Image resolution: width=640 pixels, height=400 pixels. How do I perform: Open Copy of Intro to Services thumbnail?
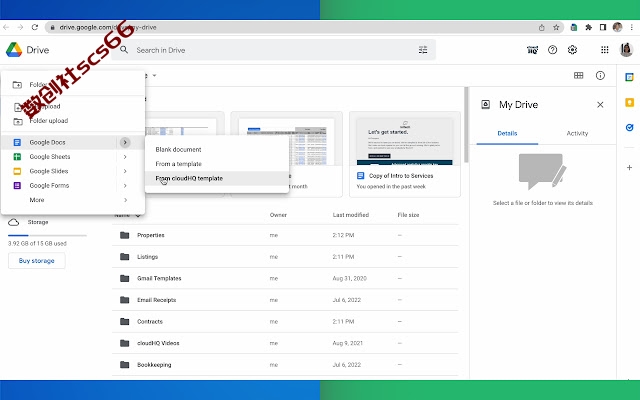[x=404, y=141]
